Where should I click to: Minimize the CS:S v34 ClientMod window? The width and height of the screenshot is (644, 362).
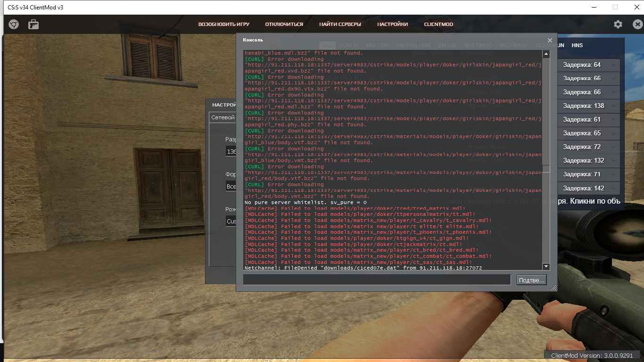(x=594, y=7)
